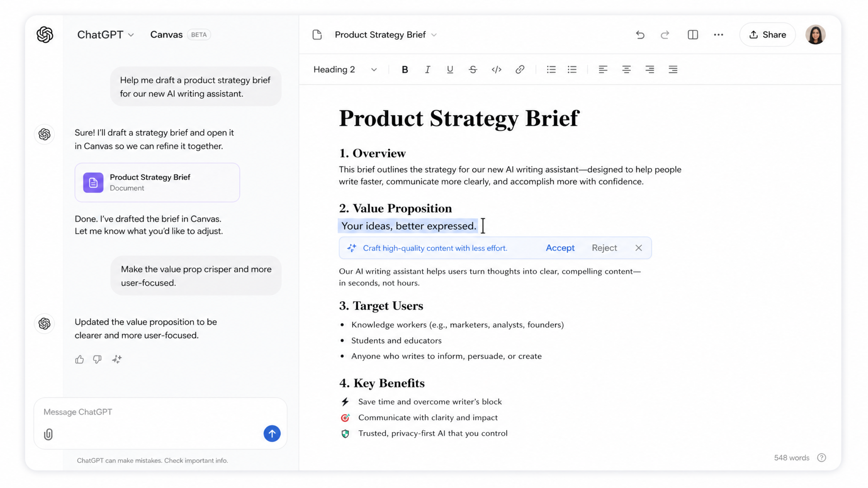The width and height of the screenshot is (868, 488).
Task: Click the "Communicate with clarity and impact" line
Action: click(428, 418)
